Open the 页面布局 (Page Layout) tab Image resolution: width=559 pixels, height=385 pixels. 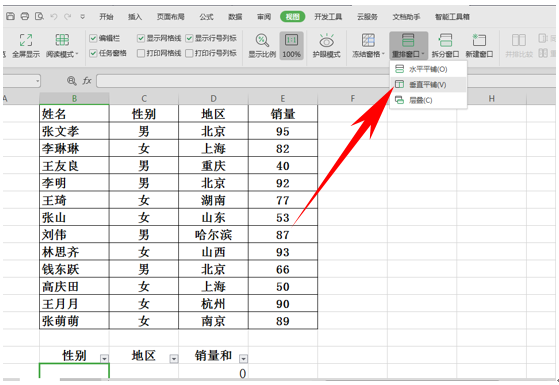(171, 17)
